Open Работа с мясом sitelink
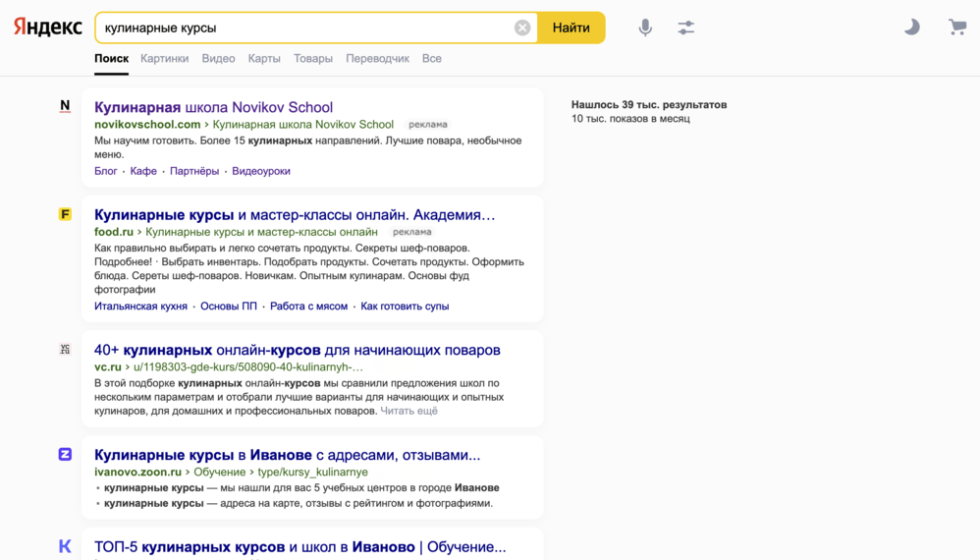This screenshot has height=560, width=980. pos(308,307)
